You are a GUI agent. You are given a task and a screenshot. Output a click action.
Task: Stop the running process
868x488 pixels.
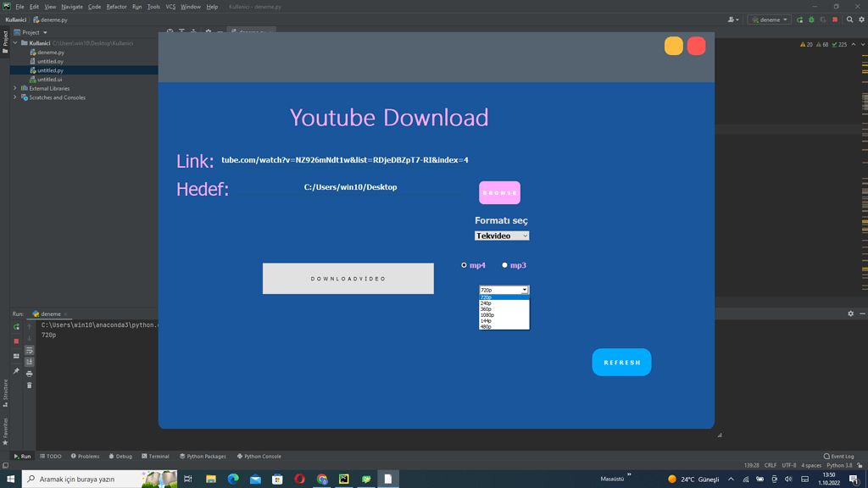[x=16, y=341]
